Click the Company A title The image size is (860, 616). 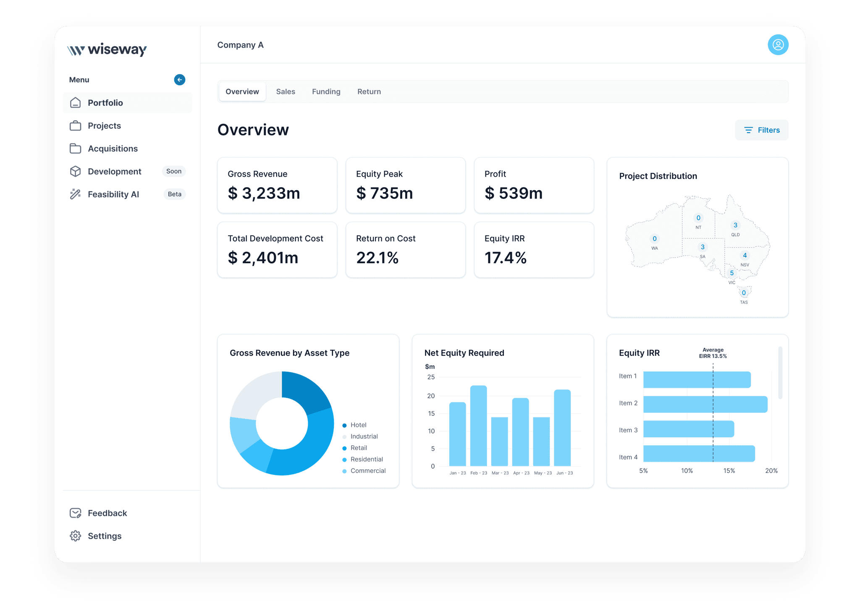coord(241,45)
